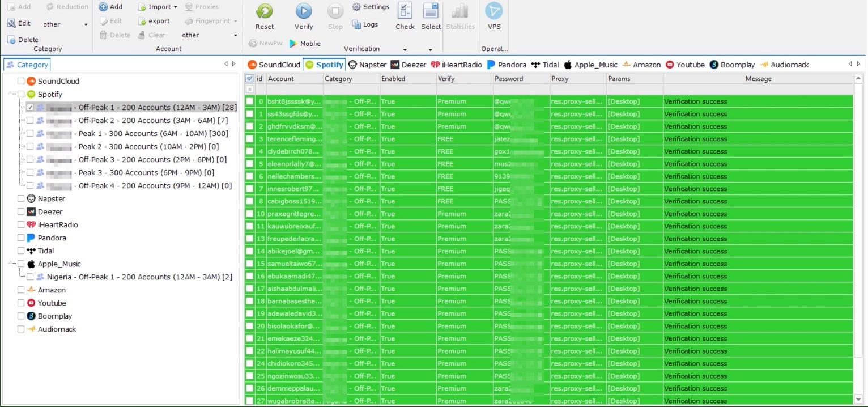
Task: Check the Napster category checkbox
Action: (21, 199)
